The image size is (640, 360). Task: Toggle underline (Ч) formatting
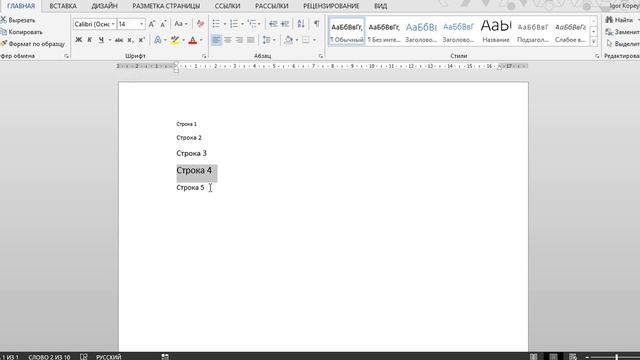pyautogui.click(x=101, y=40)
